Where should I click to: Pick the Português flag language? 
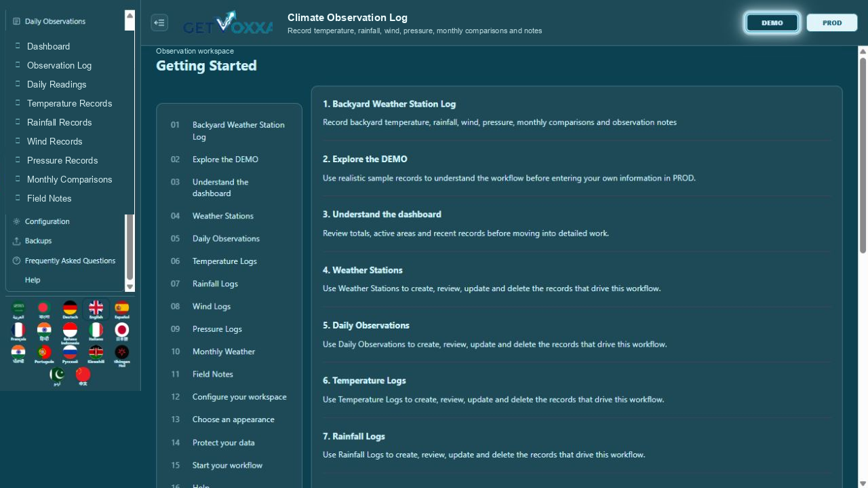44,354
